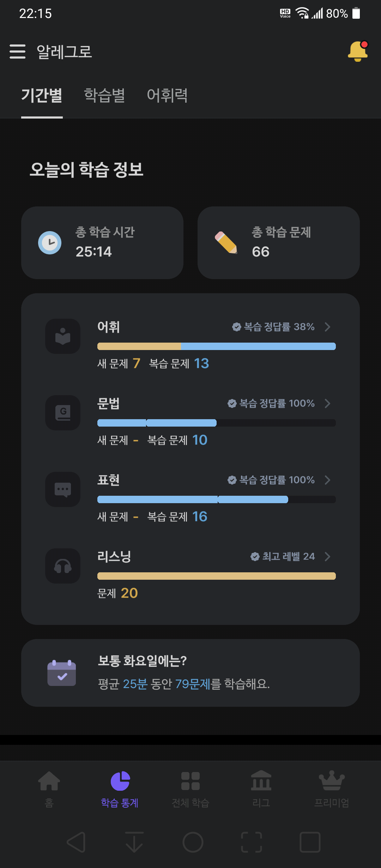Expand 문법 details with chevron arrow
Viewport: 381px width, 868px height.
click(327, 403)
